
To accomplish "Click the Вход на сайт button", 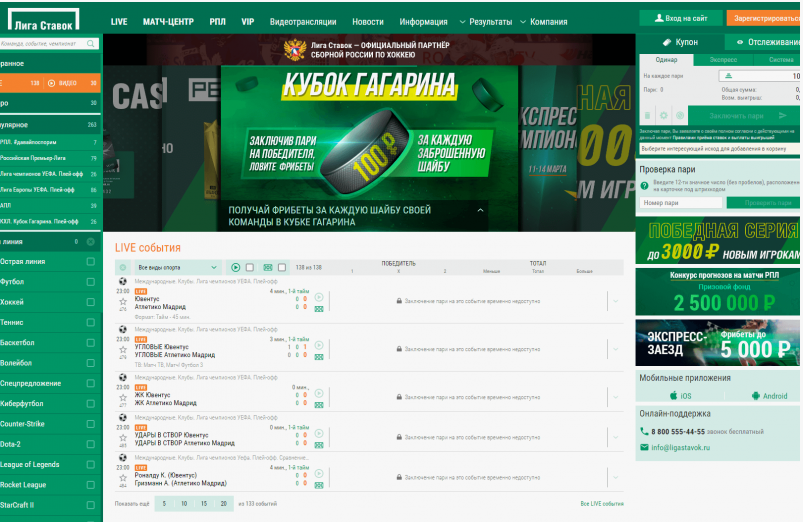I will point(681,18).
